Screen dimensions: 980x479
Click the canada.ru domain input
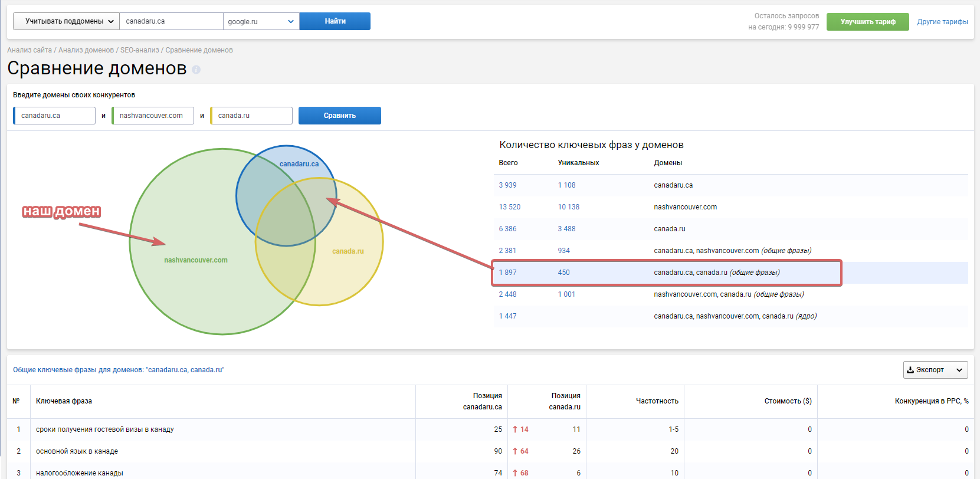tap(252, 116)
